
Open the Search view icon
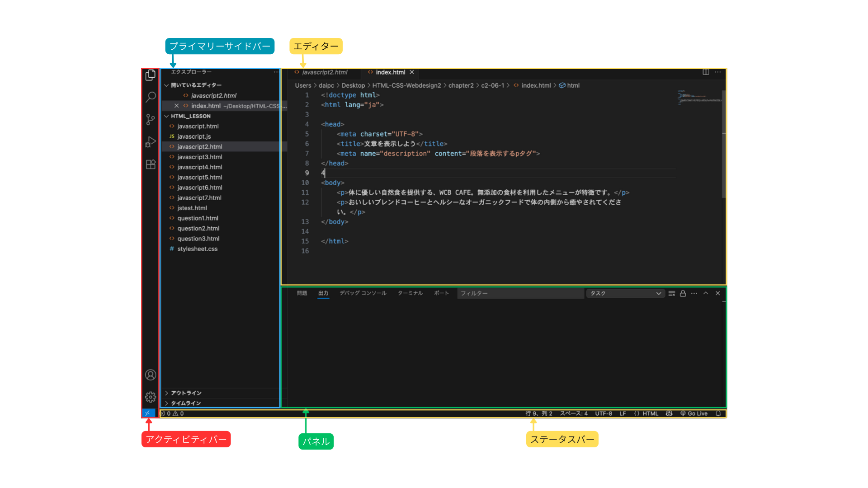click(x=151, y=97)
